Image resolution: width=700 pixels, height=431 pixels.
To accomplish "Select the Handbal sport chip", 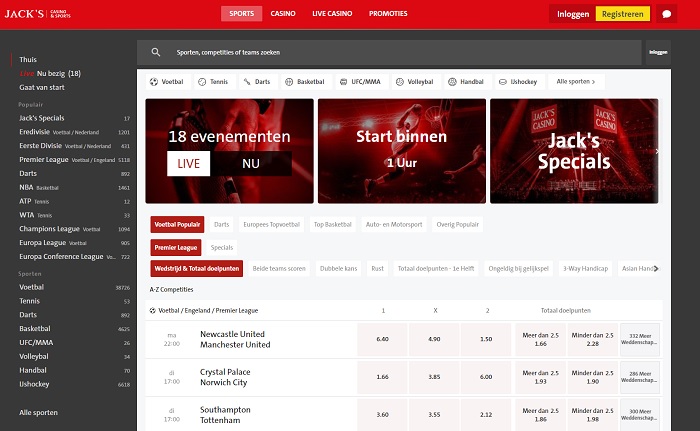I will (x=467, y=82).
